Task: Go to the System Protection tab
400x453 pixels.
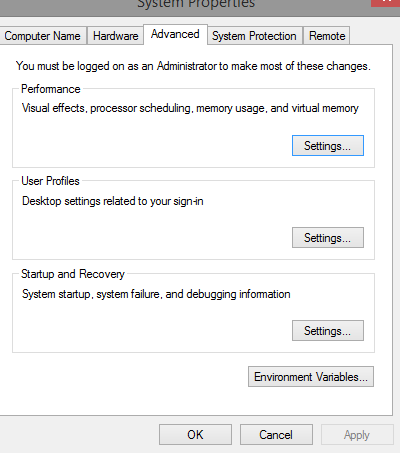Action: pyautogui.click(x=255, y=36)
